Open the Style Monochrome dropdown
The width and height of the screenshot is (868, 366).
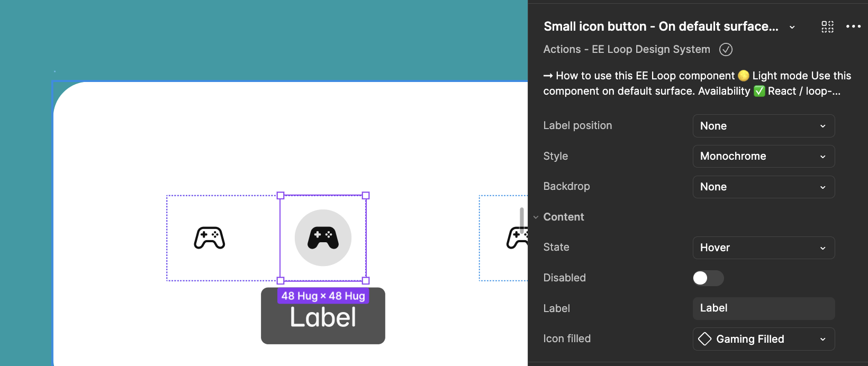[763, 157]
